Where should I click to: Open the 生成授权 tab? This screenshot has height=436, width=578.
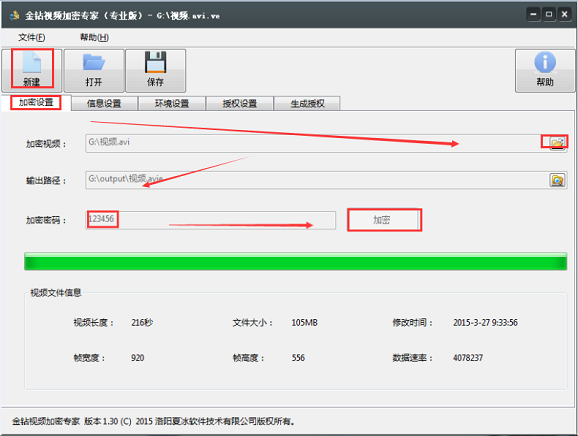tap(307, 104)
